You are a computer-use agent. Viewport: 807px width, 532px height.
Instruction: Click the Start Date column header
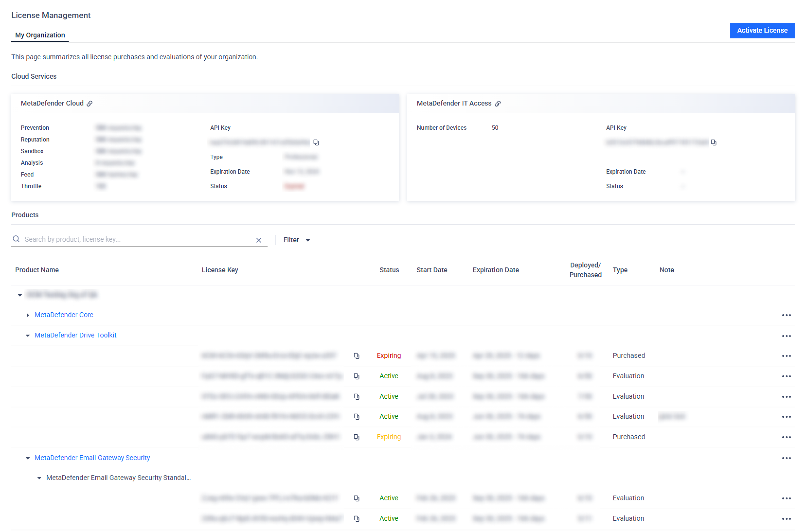point(432,270)
